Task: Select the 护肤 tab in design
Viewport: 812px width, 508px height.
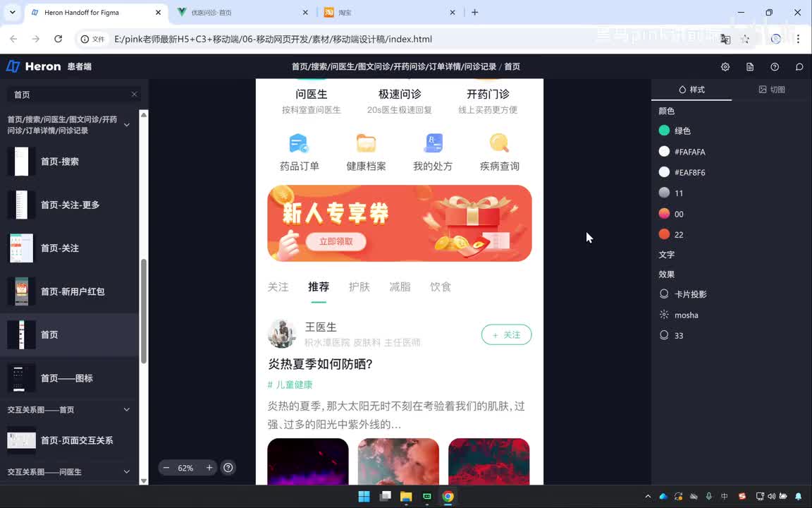Action: [x=359, y=287]
